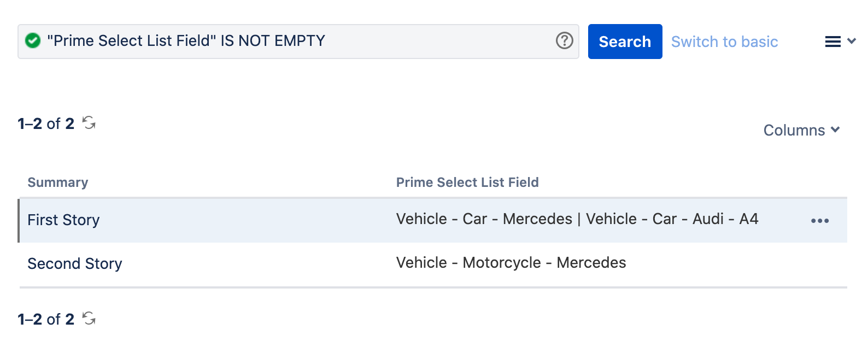Open the Second Story issue
Viewport: 868px width, 341px height.
point(75,263)
